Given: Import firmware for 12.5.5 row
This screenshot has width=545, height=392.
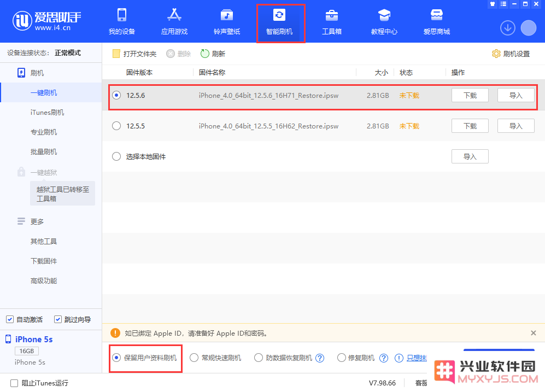Looking at the screenshot, I should [516, 126].
